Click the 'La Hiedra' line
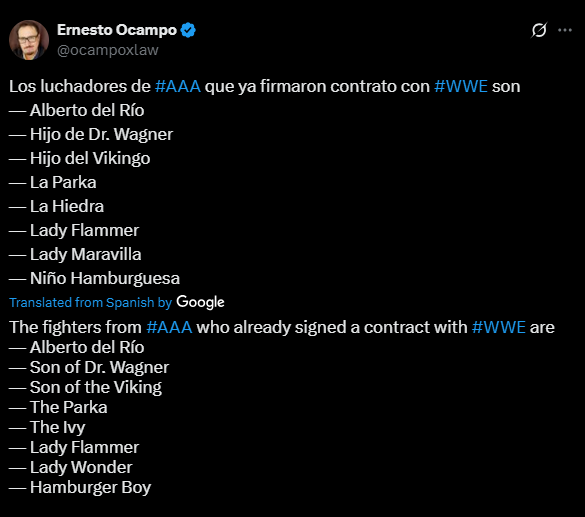Image resolution: width=585 pixels, height=517 pixels. pyautogui.click(x=56, y=206)
